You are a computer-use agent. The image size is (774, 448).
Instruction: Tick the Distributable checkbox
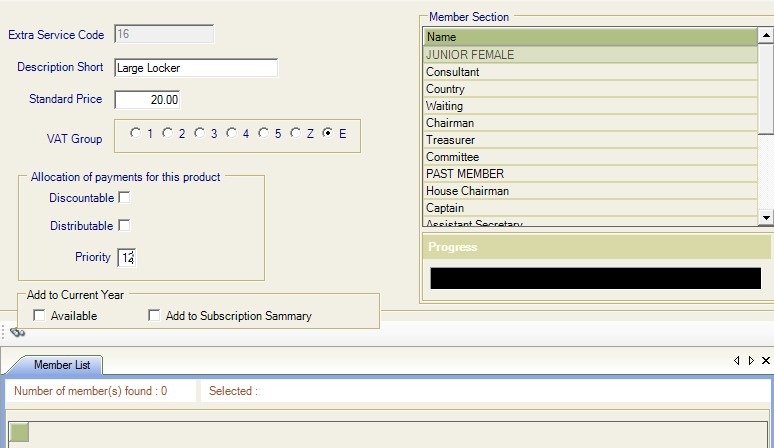[x=124, y=225]
